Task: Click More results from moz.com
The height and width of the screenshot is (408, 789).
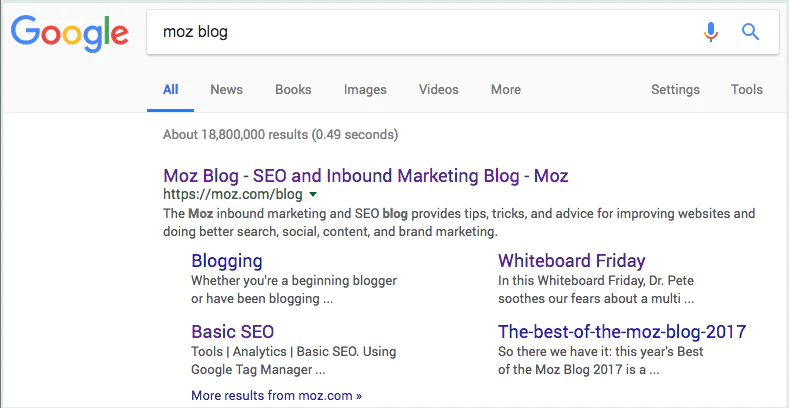Action: (x=276, y=395)
